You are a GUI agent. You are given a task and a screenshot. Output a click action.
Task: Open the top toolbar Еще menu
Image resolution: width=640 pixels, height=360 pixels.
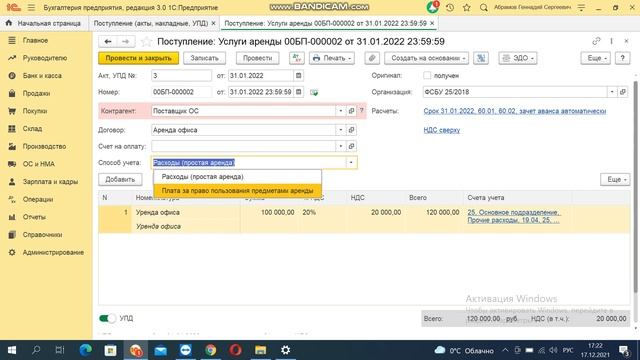pyautogui.click(x=596, y=58)
